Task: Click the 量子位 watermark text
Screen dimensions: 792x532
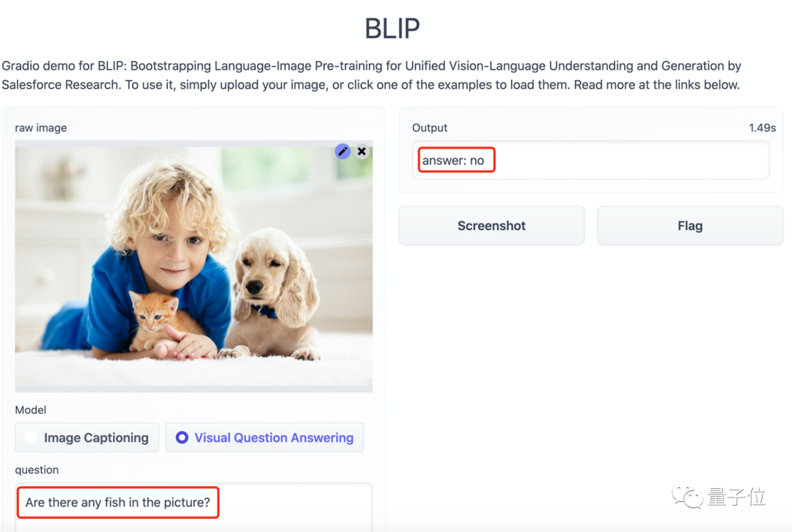Action: click(736, 498)
